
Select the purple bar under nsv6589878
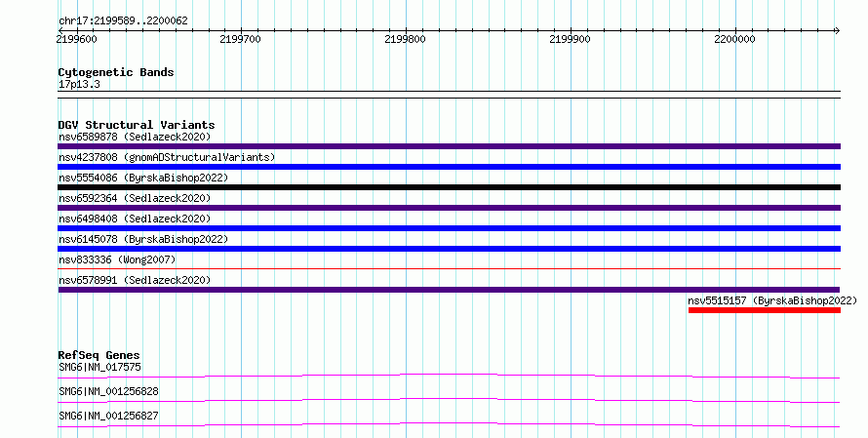point(449,146)
